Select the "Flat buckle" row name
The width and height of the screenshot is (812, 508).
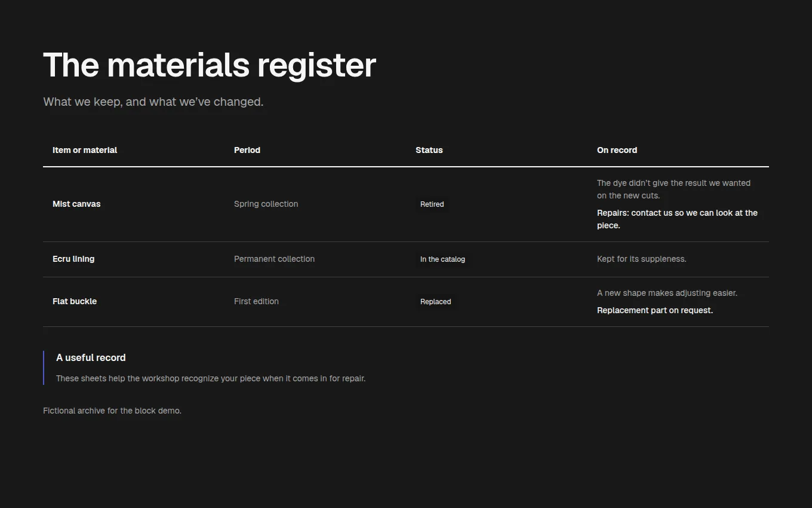click(75, 301)
